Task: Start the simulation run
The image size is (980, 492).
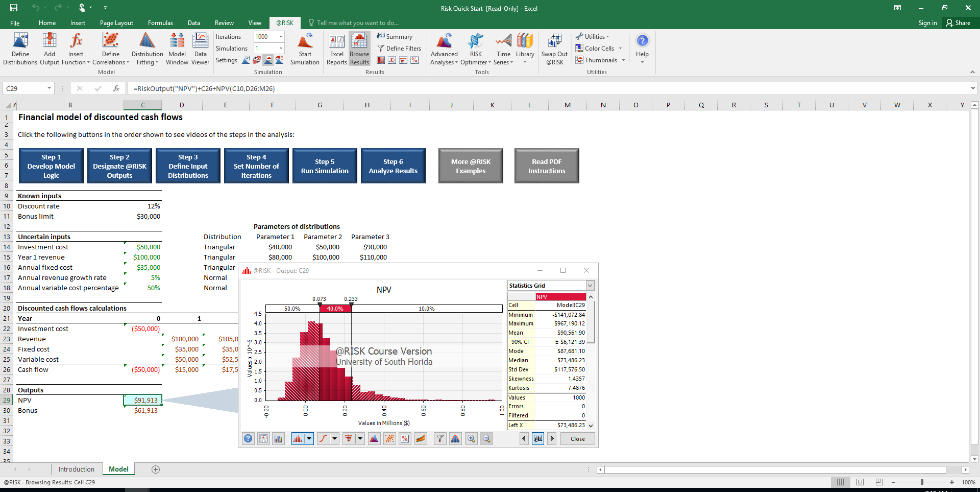Action: 305,49
